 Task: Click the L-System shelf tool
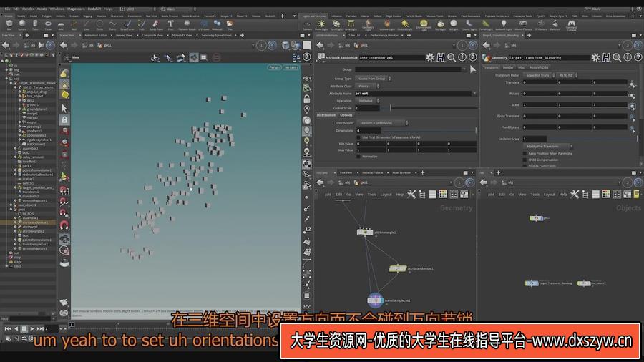coord(204,24)
